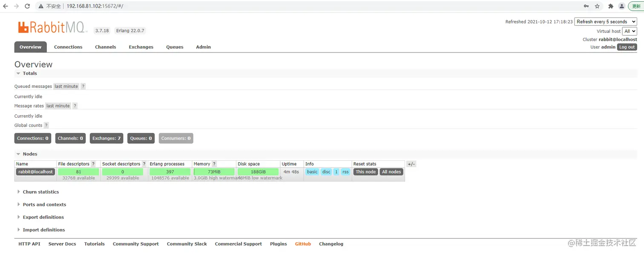Click the browser update button
644x255 pixels.
pyautogui.click(x=636, y=6)
